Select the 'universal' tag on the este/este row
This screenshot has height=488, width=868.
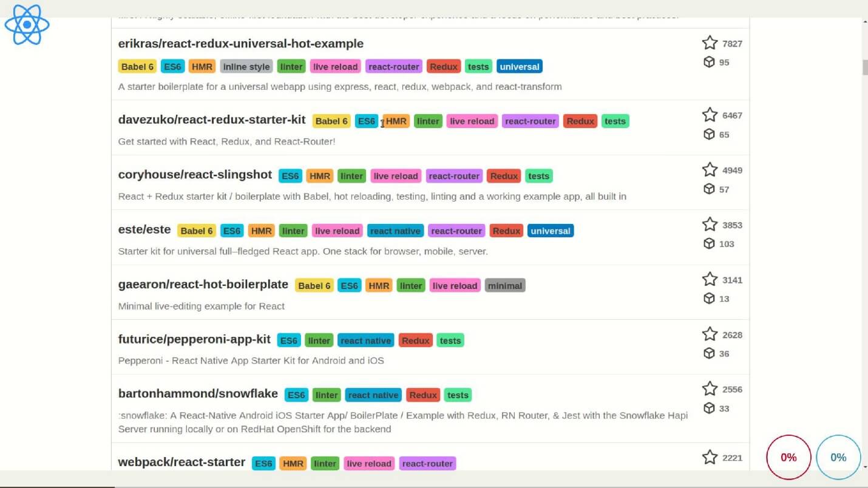tap(551, 231)
